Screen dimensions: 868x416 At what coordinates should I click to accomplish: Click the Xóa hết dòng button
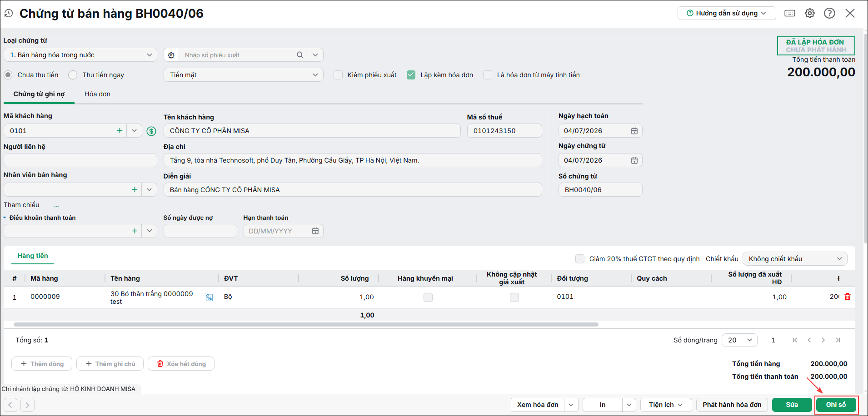(181, 364)
